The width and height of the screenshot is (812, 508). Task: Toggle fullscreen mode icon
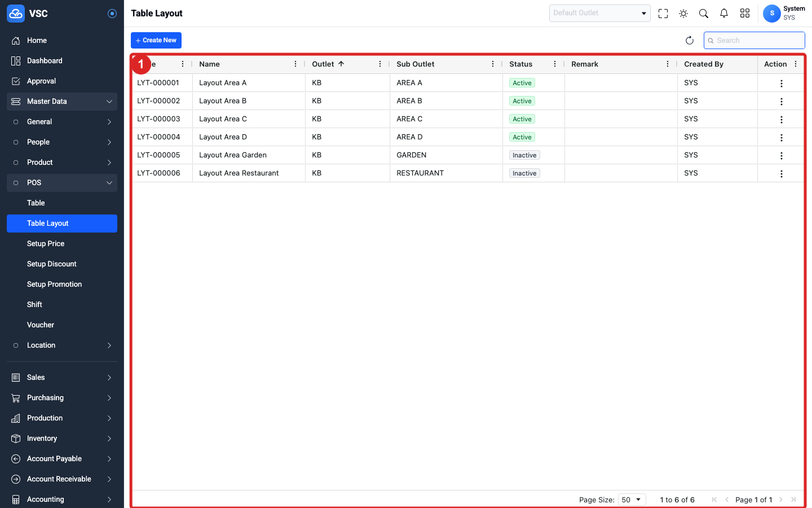coord(663,14)
